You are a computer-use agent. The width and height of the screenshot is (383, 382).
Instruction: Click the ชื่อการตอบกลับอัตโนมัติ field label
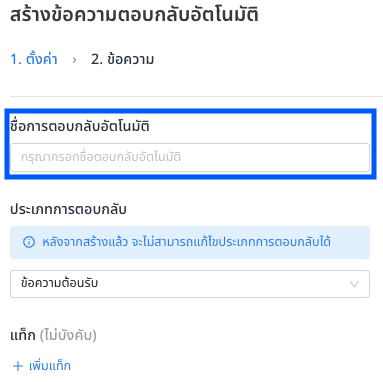click(x=80, y=126)
